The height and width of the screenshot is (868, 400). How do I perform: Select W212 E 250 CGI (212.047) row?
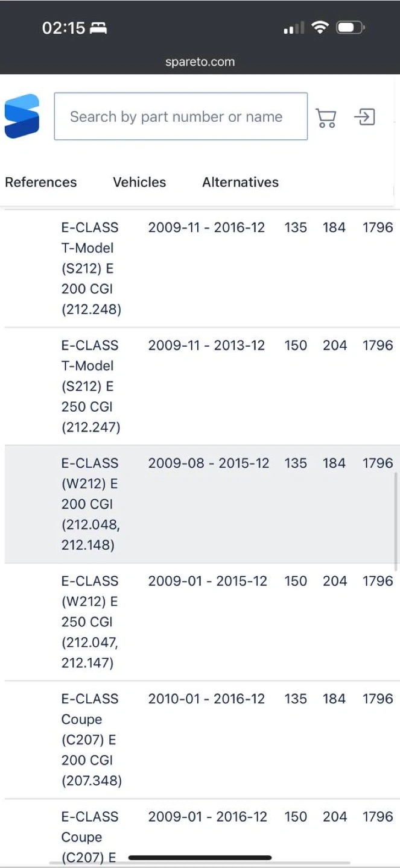[x=202, y=622]
